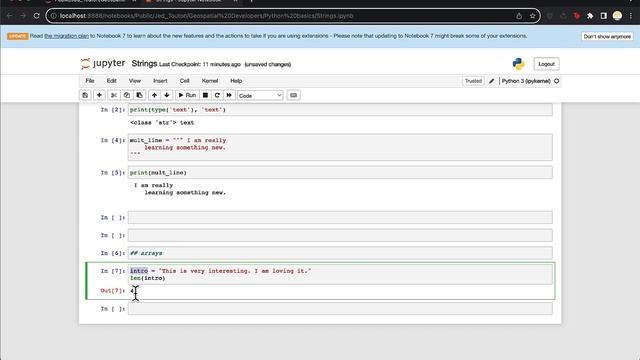Screen dimensions: 640x360
Task: Restart kernel and run all fast-forward icon
Action: click(229, 95)
